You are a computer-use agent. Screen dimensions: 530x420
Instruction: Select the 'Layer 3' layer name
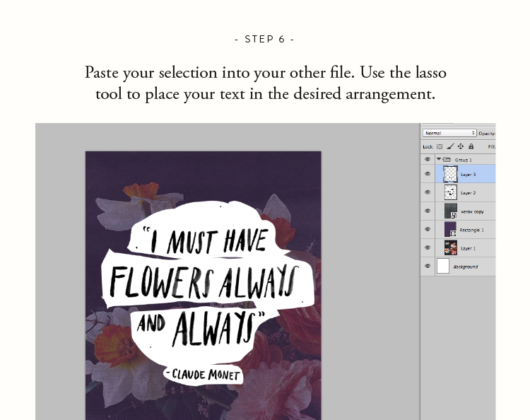click(468, 175)
